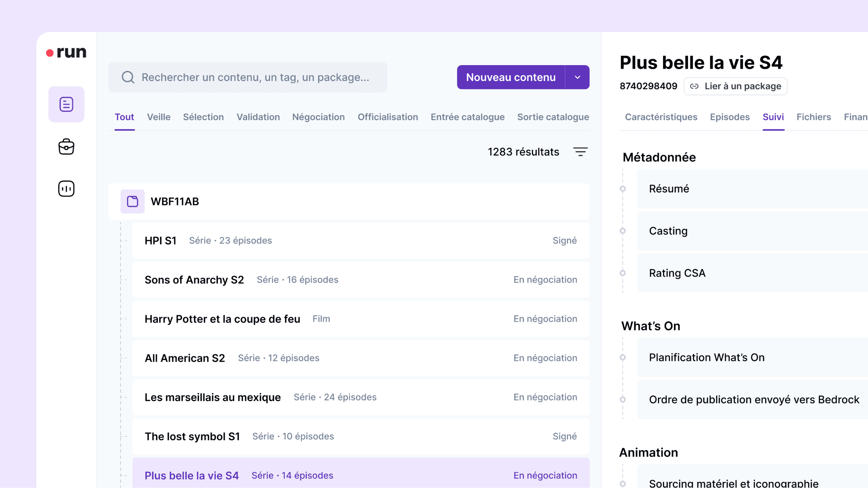Open the briefcase packages sidebar icon
Image resolution: width=868 pixels, height=488 pixels.
[x=66, y=147]
